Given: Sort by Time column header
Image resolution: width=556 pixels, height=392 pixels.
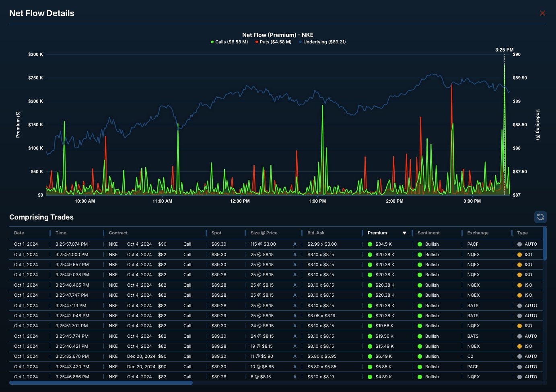Looking at the screenshot, I should coord(61,233).
